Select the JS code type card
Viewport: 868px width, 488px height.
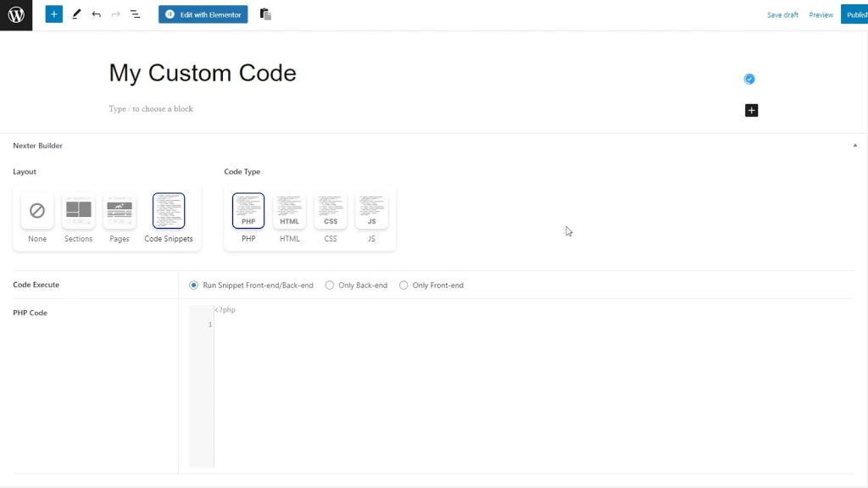click(x=371, y=211)
